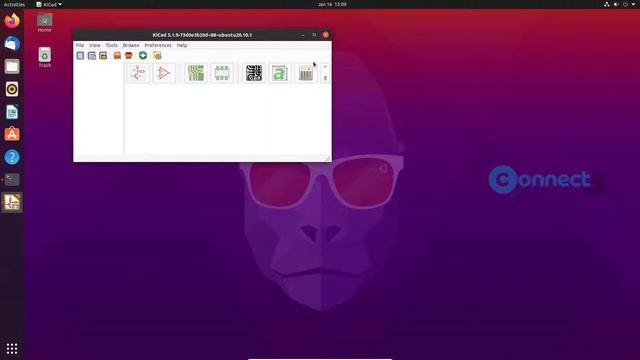Open Activities overview
The height and width of the screenshot is (360, 640).
tap(14, 4)
